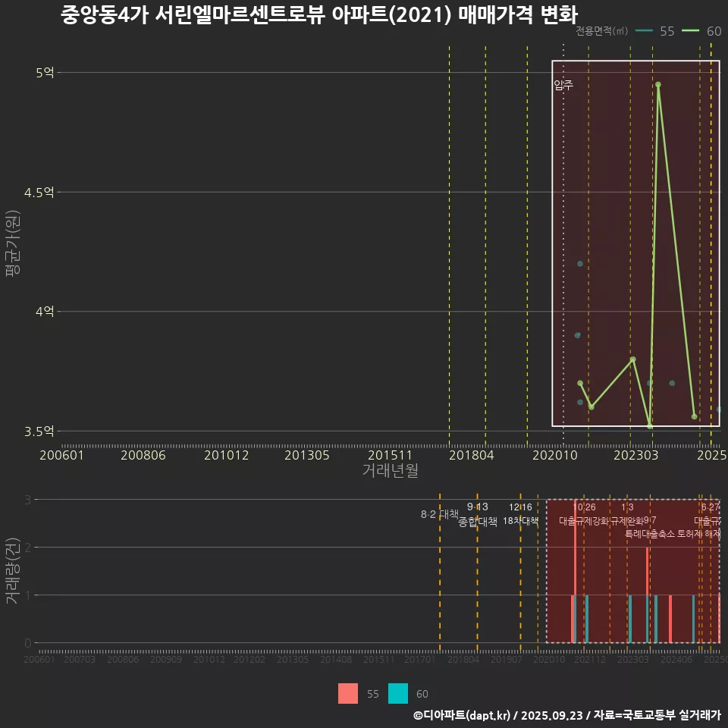Click the red 55 legend square below volume chart
The width and height of the screenshot is (728, 728).
click(x=347, y=693)
